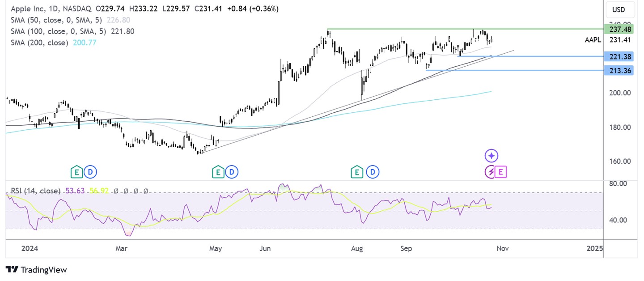Click the SMA 200 value 200.77

point(84,43)
